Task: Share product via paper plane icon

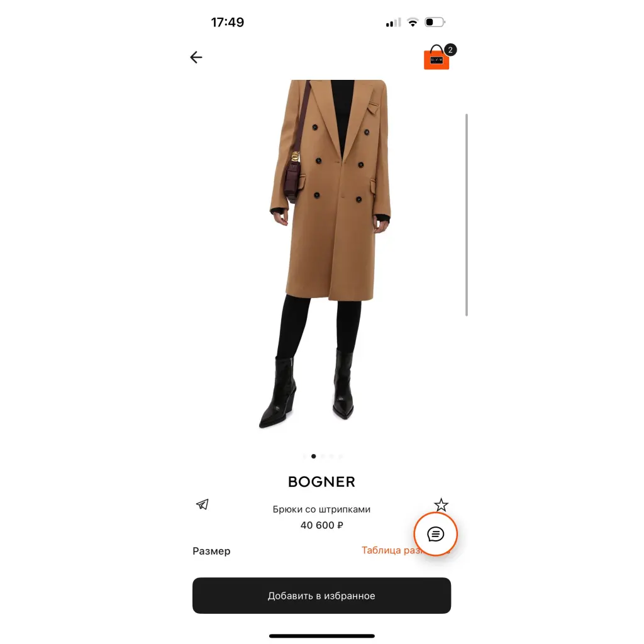Action: click(202, 504)
